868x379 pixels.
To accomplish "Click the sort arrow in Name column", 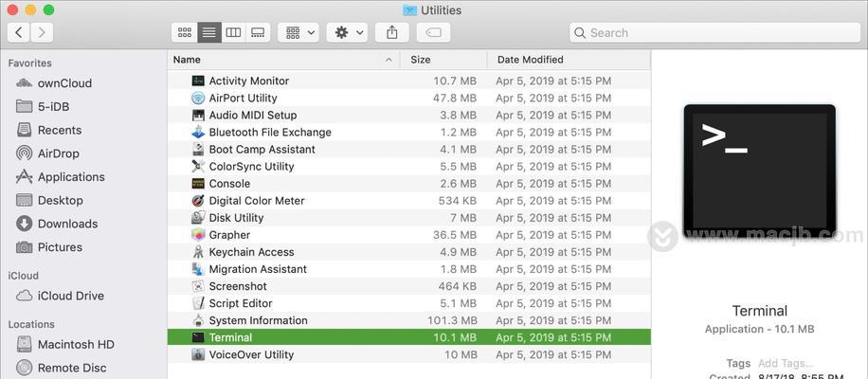I will click(389, 59).
